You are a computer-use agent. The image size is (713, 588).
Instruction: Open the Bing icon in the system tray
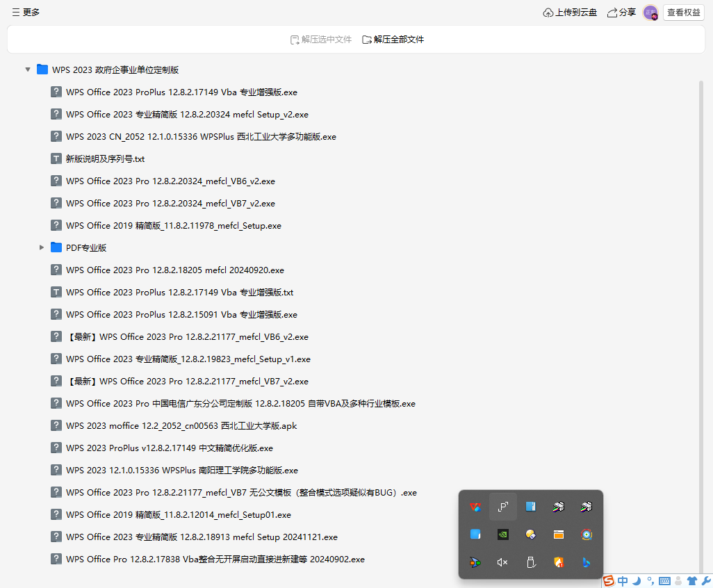pyautogui.click(x=586, y=562)
